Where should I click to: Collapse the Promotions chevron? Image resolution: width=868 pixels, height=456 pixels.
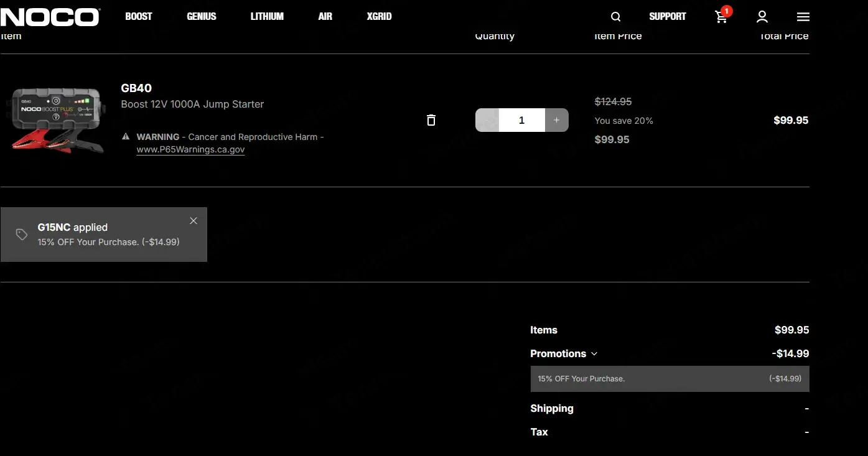[594, 353]
